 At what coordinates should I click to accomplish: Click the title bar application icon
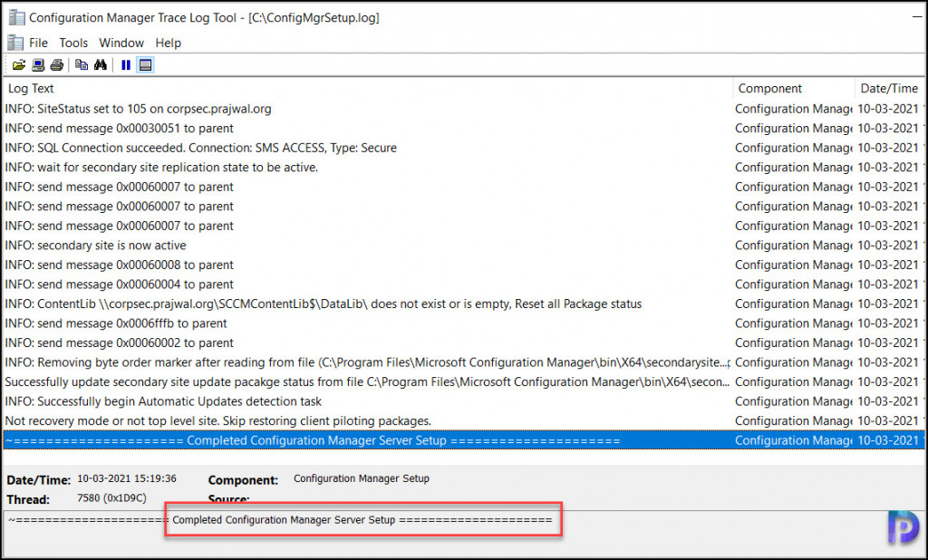pyautogui.click(x=16, y=18)
